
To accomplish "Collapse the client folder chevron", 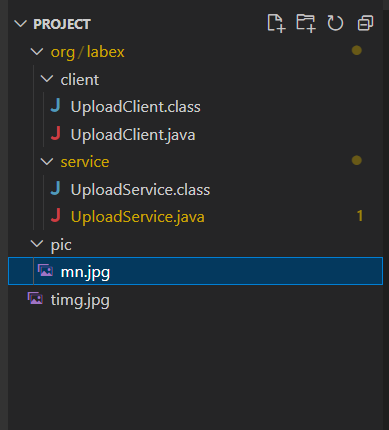I will coord(47,79).
